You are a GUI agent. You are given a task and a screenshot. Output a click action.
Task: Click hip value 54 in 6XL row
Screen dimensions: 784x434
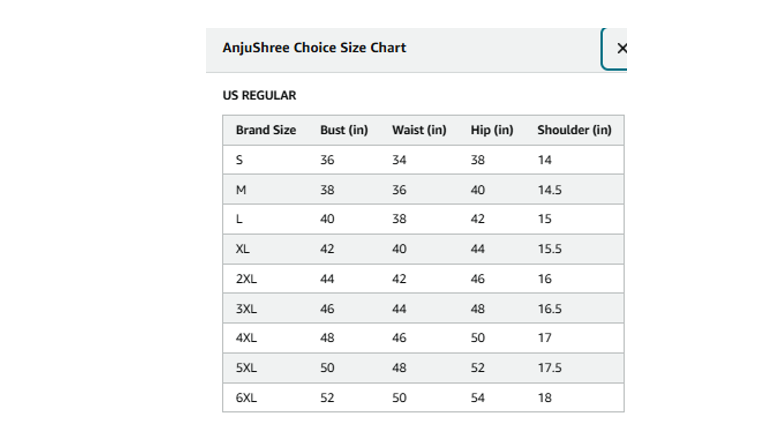coord(478,398)
